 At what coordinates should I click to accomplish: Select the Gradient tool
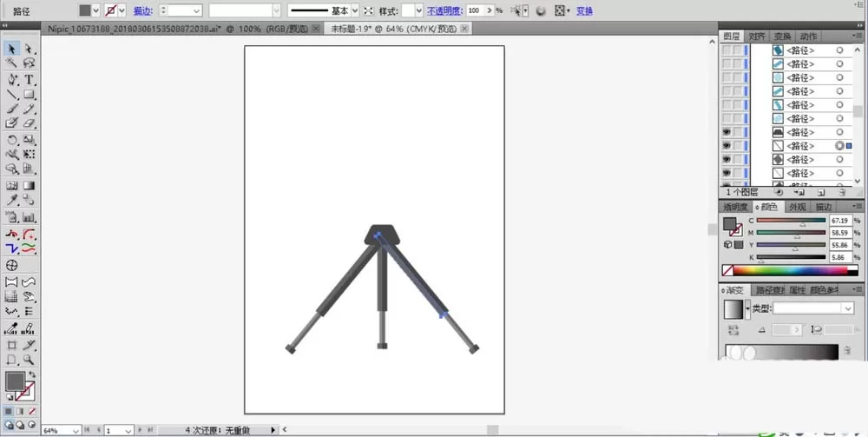[x=29, y=186]
